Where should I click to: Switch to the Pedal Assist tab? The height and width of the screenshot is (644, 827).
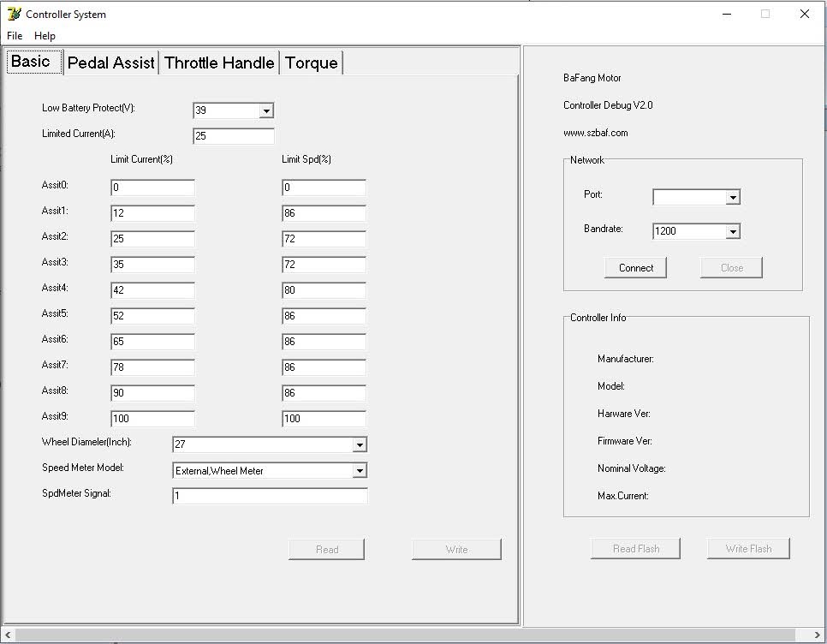(111, 63)
